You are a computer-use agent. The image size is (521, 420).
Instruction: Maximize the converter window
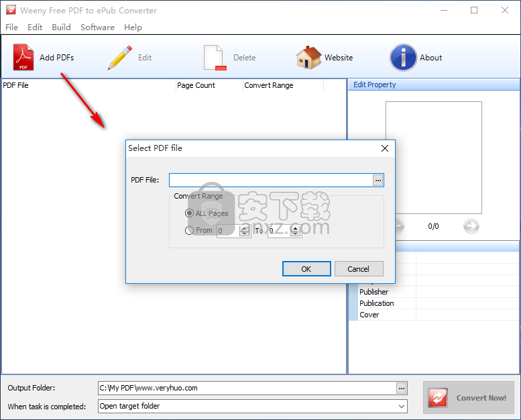click(x=474, y=10)
